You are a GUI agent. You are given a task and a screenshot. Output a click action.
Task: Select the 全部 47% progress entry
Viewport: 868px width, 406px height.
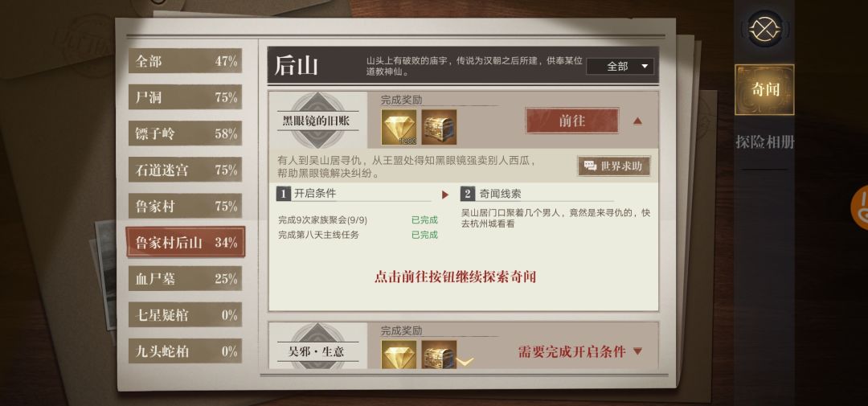click(x=185, y=61)
